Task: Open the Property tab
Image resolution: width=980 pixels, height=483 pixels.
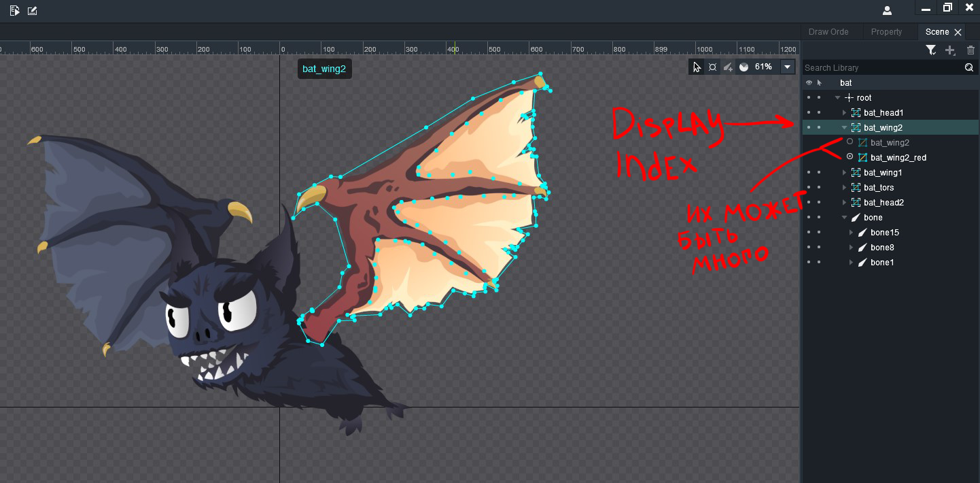Action: pos(888,31)
